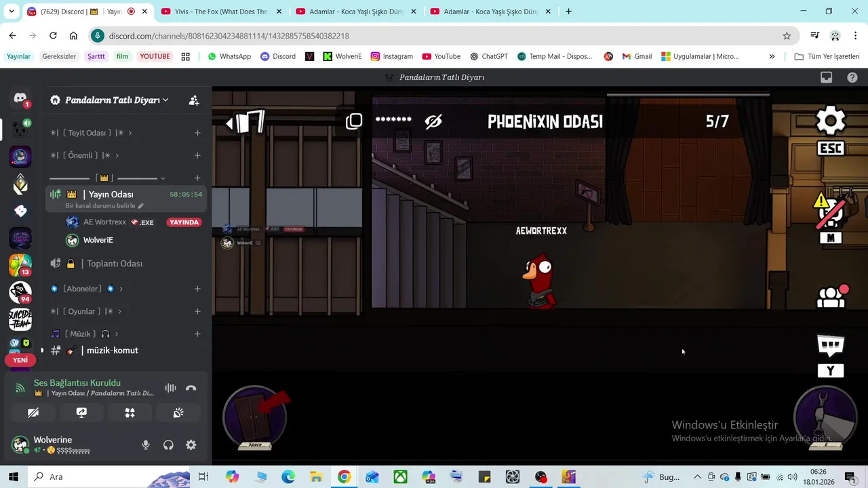Select the SUICIDE TEAM server icon
This screenshot has width=868, height=488.
20,319
